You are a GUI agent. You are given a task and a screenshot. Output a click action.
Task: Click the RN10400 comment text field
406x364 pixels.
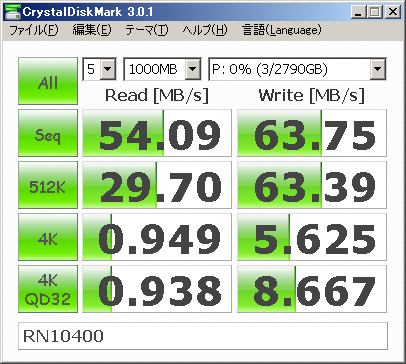tap(203, 336)
